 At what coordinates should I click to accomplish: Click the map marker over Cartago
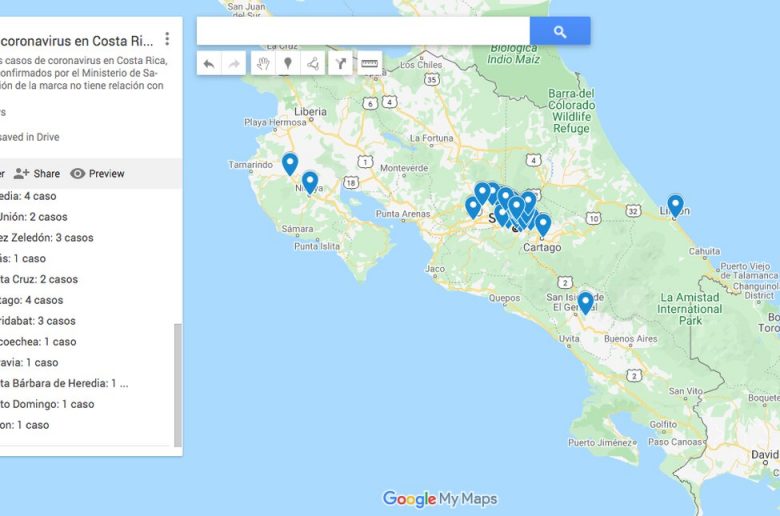click(543, 224)
